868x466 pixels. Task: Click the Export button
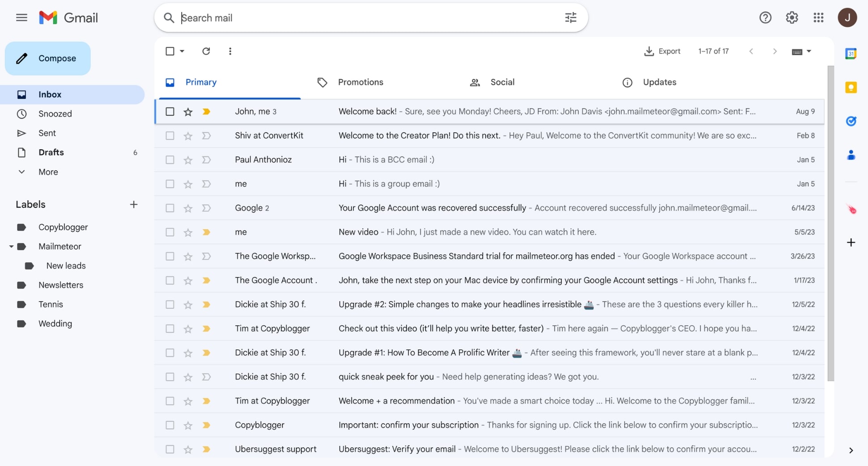662,51
